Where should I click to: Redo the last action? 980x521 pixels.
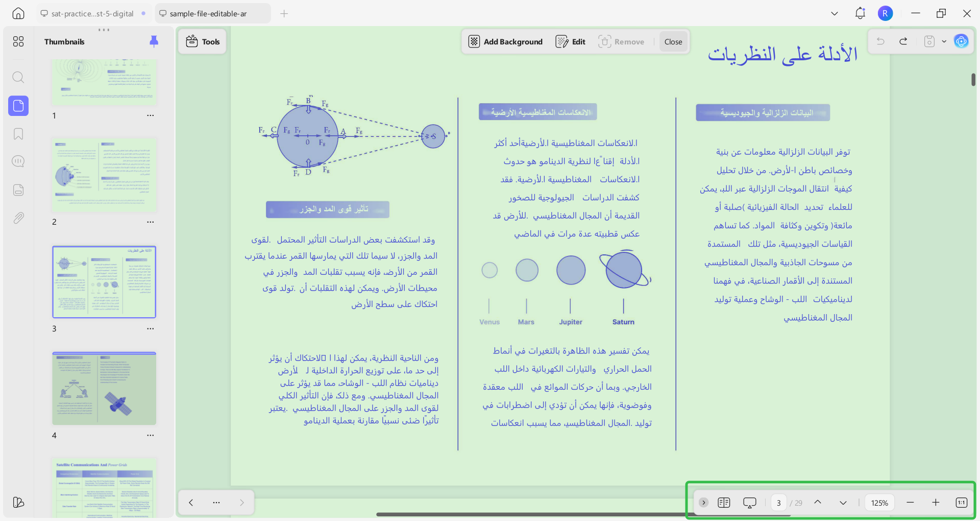click(903, 41)
